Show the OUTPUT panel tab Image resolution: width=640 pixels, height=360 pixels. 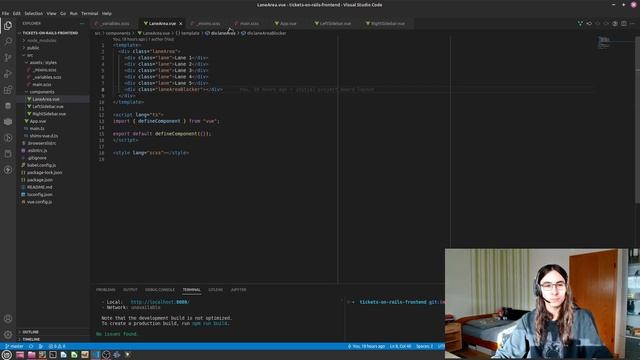[x=130, y=290]
